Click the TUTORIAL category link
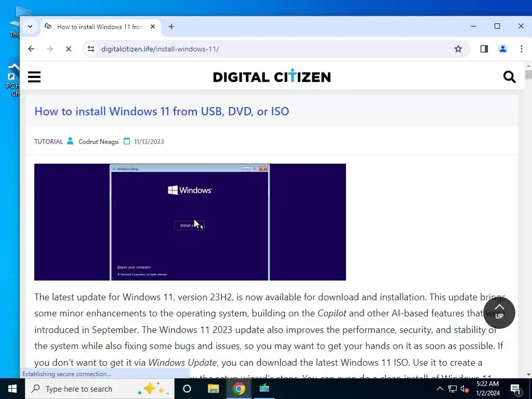Image resolution: width=532 pixels, height=399 pixels. 48,141
